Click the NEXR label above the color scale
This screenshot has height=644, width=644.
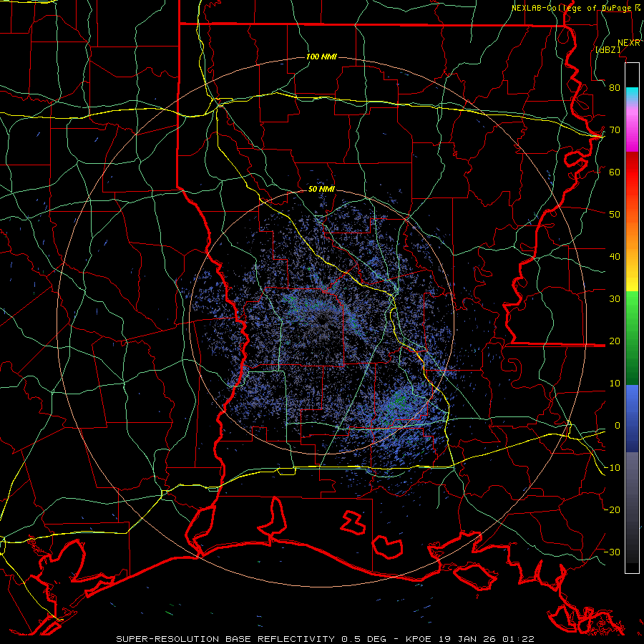point(629,43)
